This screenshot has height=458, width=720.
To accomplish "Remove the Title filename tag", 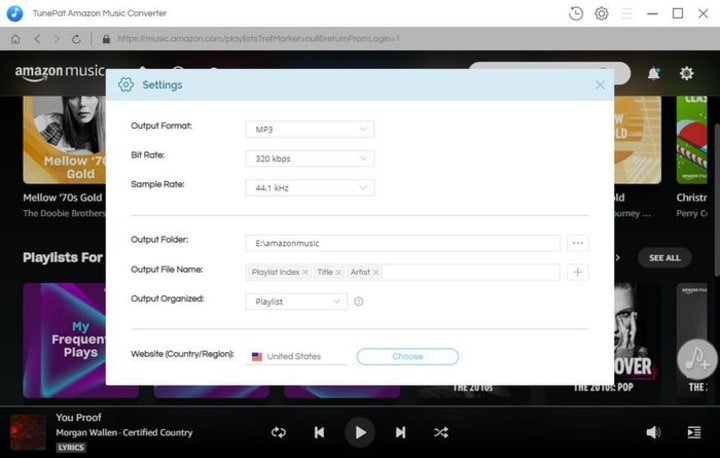I will (338, 272).
